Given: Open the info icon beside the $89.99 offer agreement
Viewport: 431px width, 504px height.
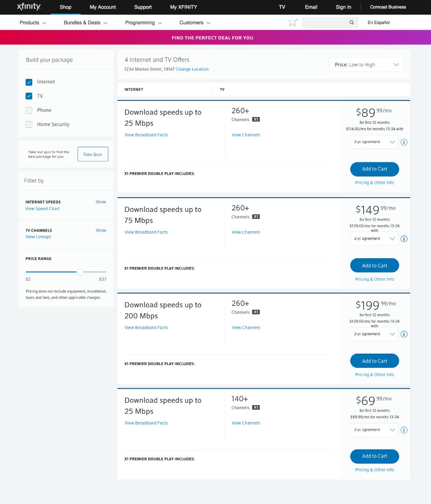Looking at the screenshot, I should (x=404, y=142).
